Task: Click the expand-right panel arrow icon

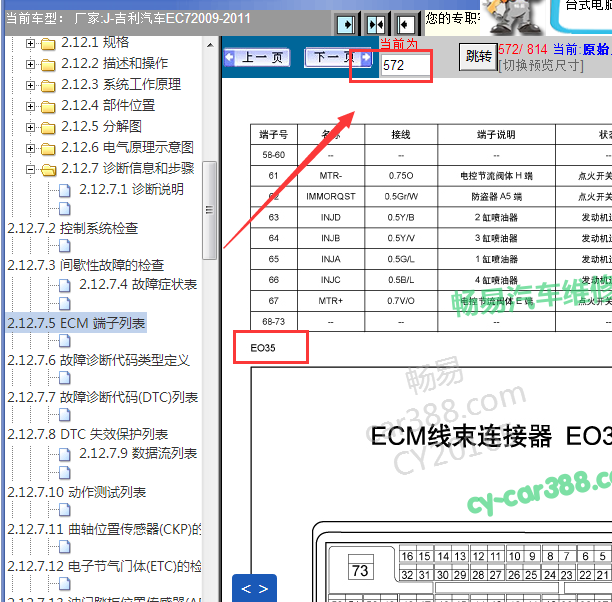Action: pyautogui.click(x=346, y=25)
